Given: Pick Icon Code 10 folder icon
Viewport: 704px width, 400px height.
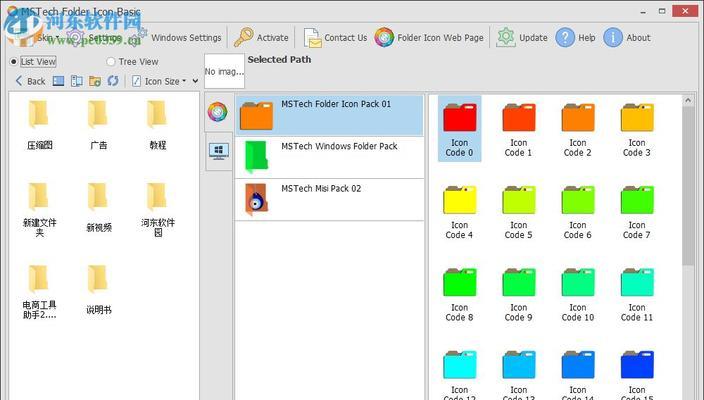Looking at the screenshot, I should click(x=578, y=294).
